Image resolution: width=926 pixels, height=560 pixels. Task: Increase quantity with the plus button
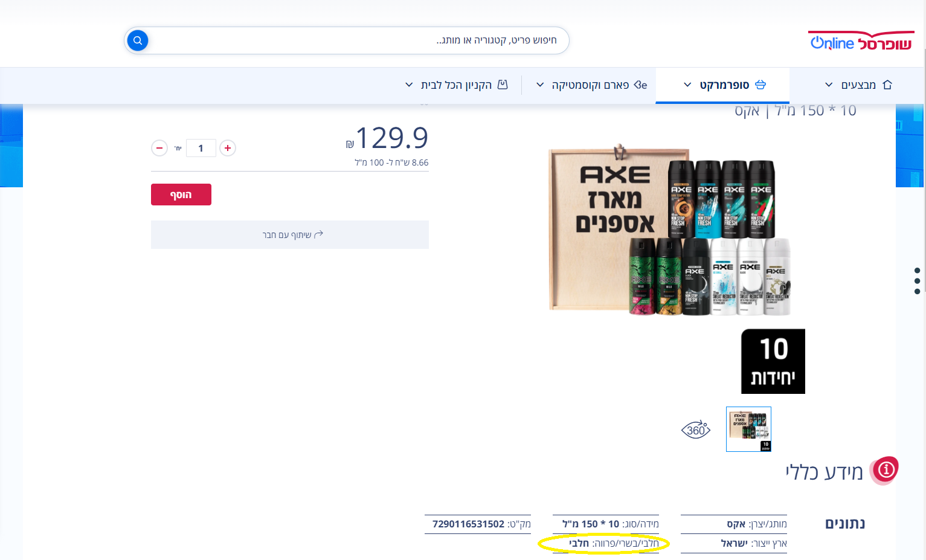(228, 148)
